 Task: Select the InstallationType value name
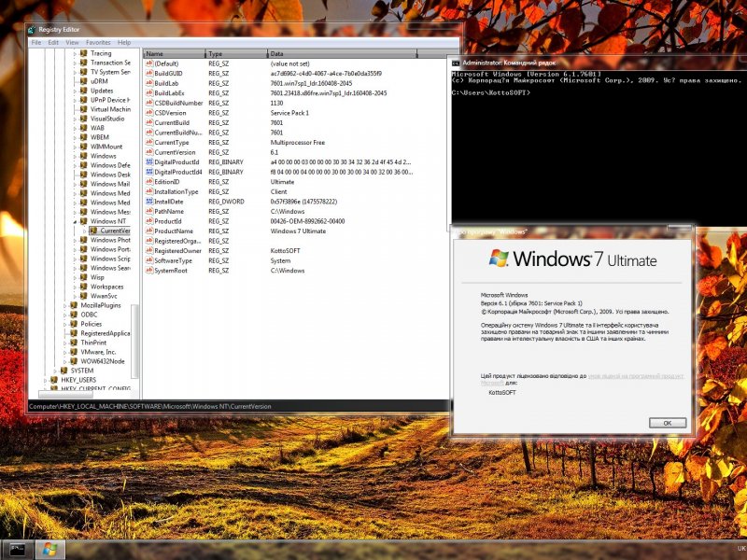[x=176, y=192]
